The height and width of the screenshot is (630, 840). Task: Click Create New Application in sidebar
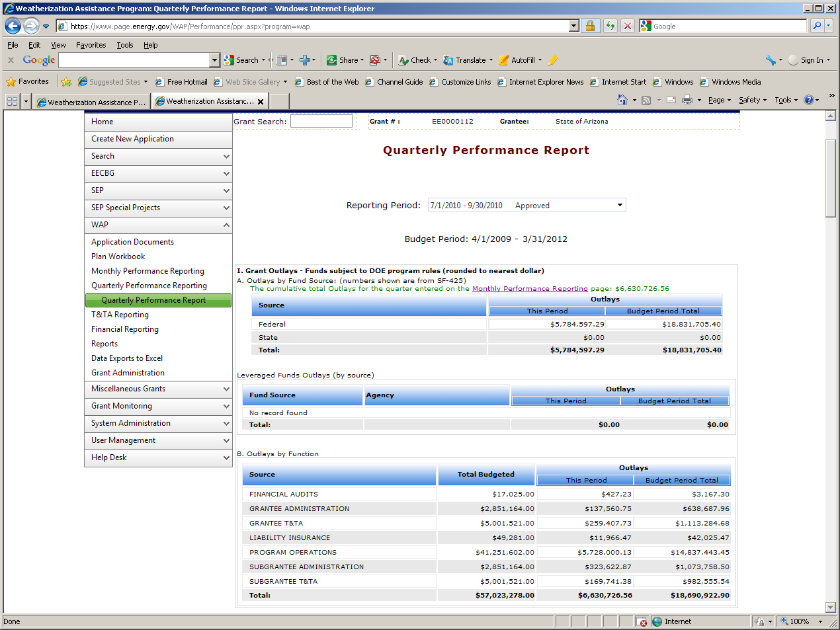click(132, 139)
